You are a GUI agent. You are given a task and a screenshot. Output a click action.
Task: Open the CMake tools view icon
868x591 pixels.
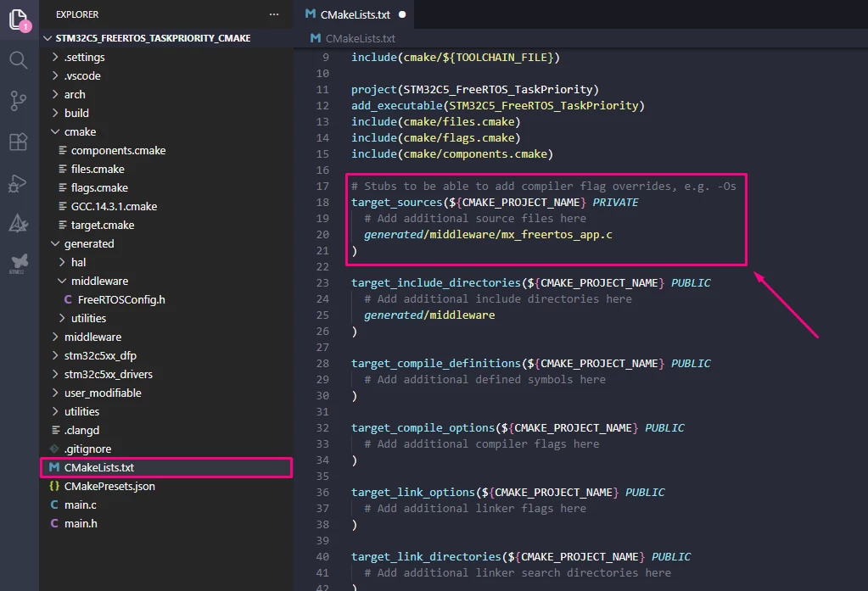click(x=19, y=224)
